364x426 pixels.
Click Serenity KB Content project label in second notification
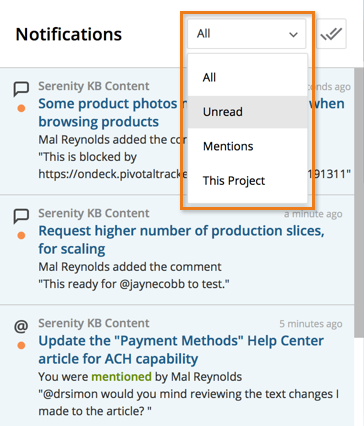(94, 213)
